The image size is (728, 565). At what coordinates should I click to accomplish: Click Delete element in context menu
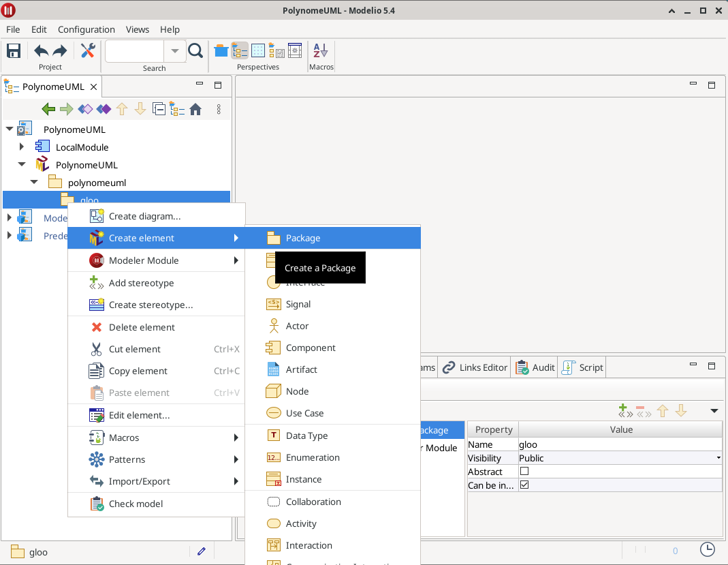click(157, 327)
